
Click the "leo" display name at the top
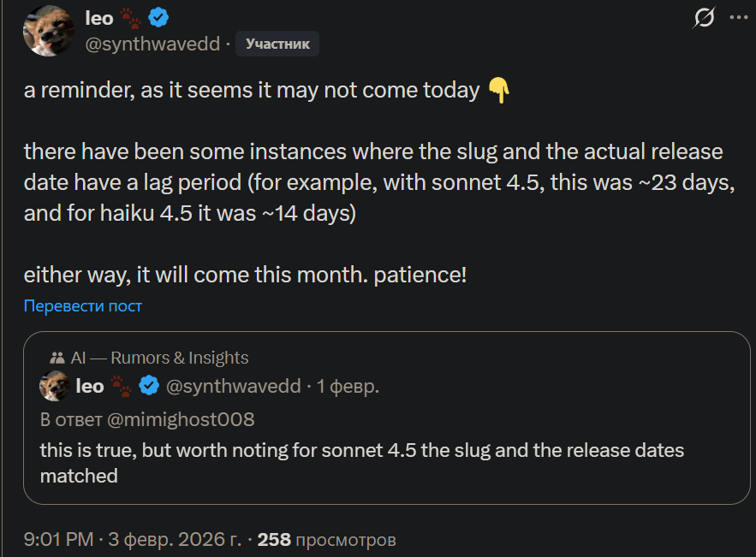coord(99,18)
